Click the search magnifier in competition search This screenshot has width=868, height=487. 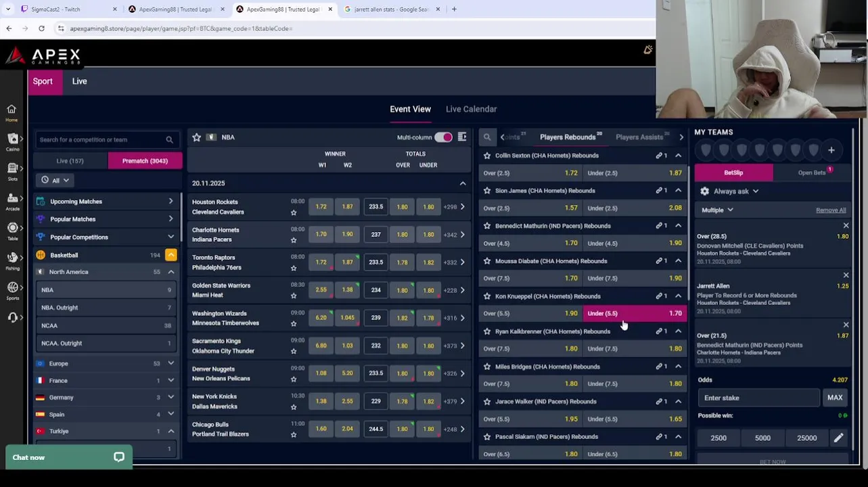pyautogui.click(x=169, y=140)
